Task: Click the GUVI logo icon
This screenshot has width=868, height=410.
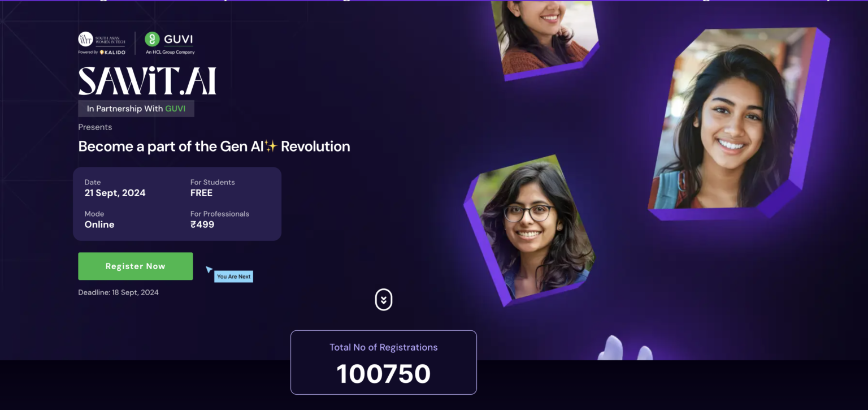Action: tap(151, 39)
